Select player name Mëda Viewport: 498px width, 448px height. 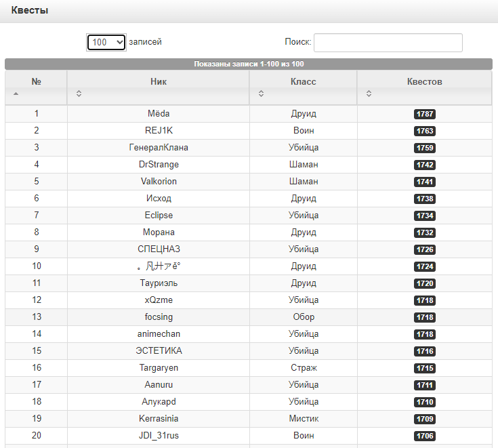click(159, 114)
